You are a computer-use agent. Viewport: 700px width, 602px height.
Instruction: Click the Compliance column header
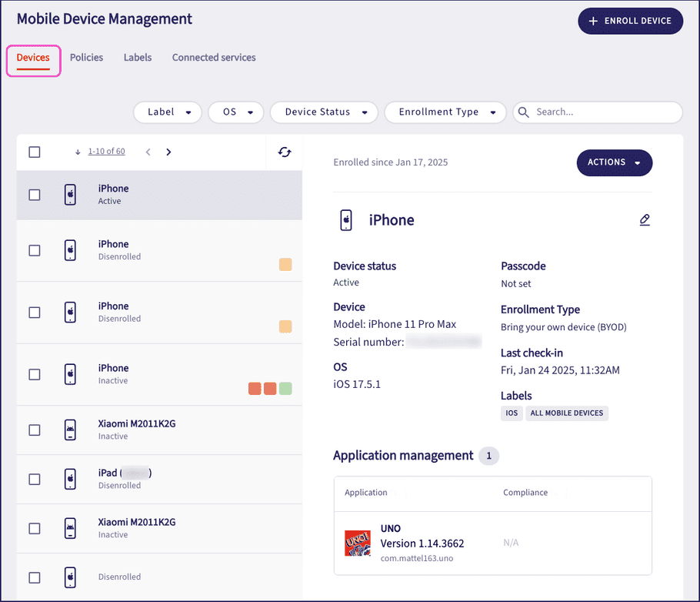point(525,493)
